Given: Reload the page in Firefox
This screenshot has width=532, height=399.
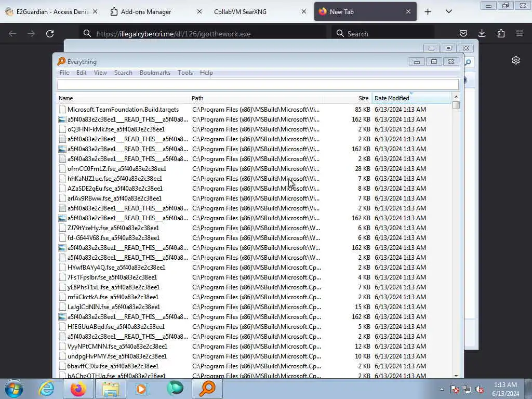Looking at the screenshot, I should pyautogui.click(x=50, y=34).
